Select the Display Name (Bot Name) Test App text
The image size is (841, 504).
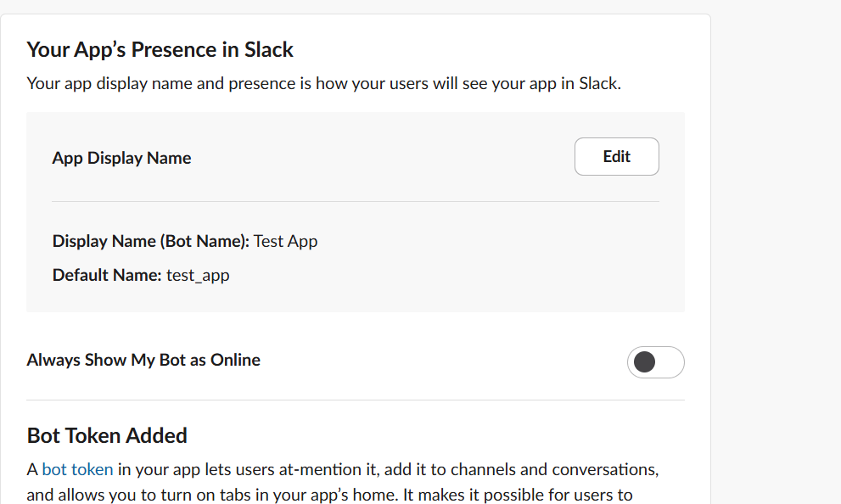point(185,241)
